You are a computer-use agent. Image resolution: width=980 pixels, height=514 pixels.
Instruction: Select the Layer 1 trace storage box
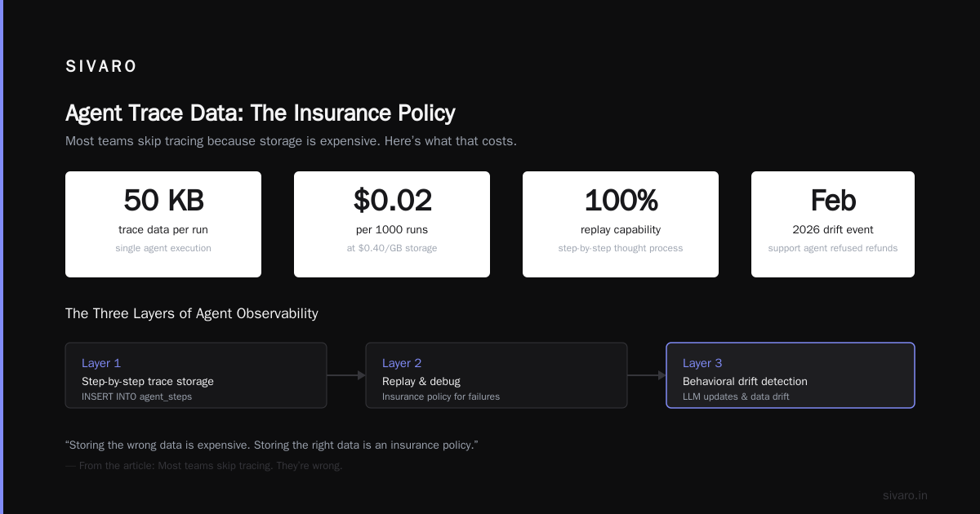click(x=196, y=375)
